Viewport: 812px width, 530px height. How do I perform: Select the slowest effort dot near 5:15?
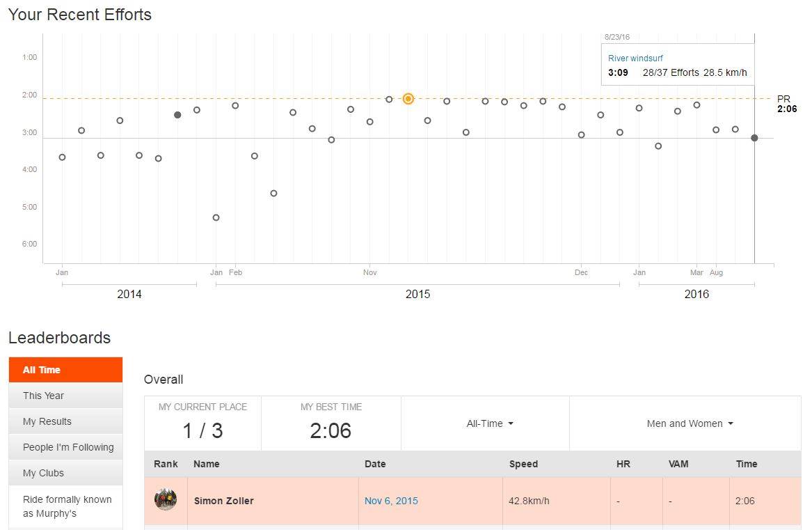click(x=216, y=218)
